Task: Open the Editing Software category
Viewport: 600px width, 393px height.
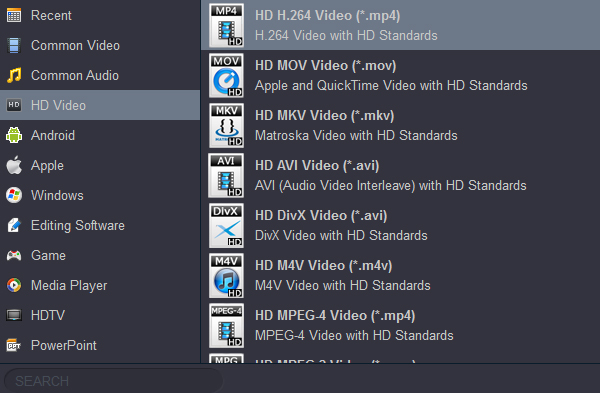Action: [x=100, y=225]
